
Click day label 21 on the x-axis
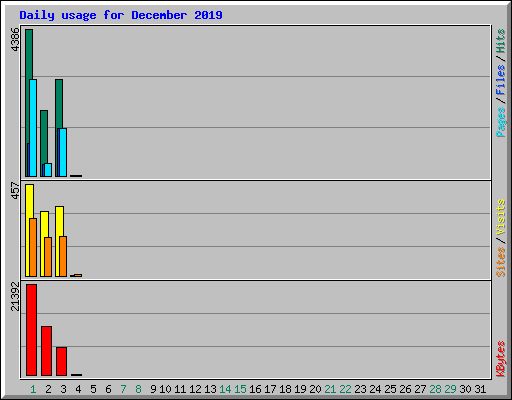[330, 389]
